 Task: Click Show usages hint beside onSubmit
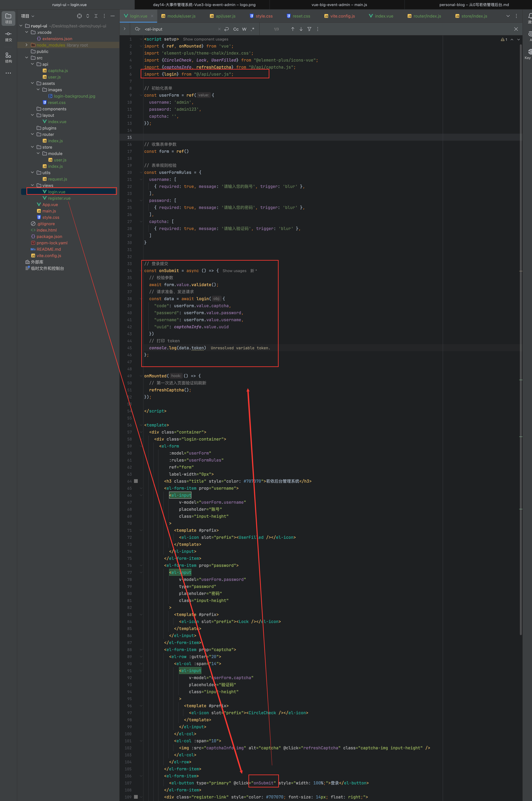click(x=234, y=271)
